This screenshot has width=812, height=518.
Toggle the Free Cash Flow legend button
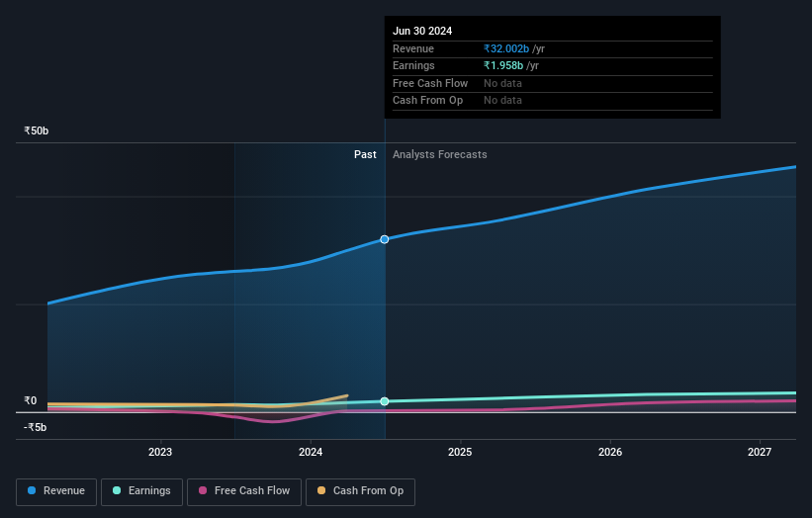coord(244,491)
